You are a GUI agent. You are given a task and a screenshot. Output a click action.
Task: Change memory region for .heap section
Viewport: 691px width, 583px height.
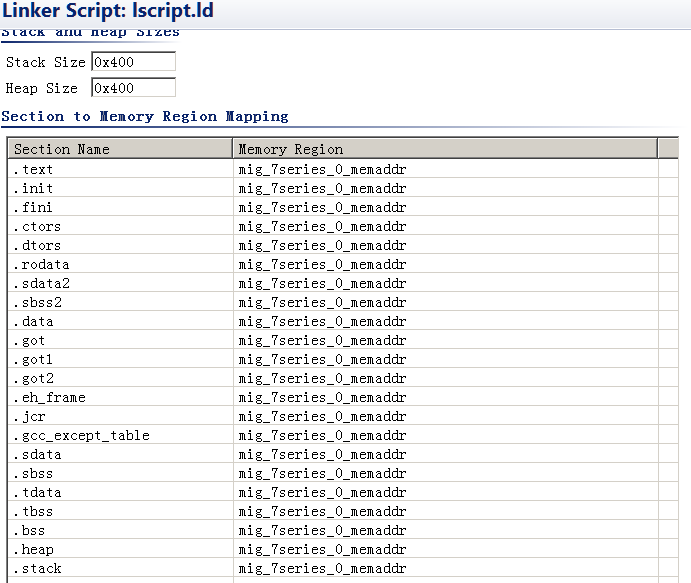click(446, 549)
